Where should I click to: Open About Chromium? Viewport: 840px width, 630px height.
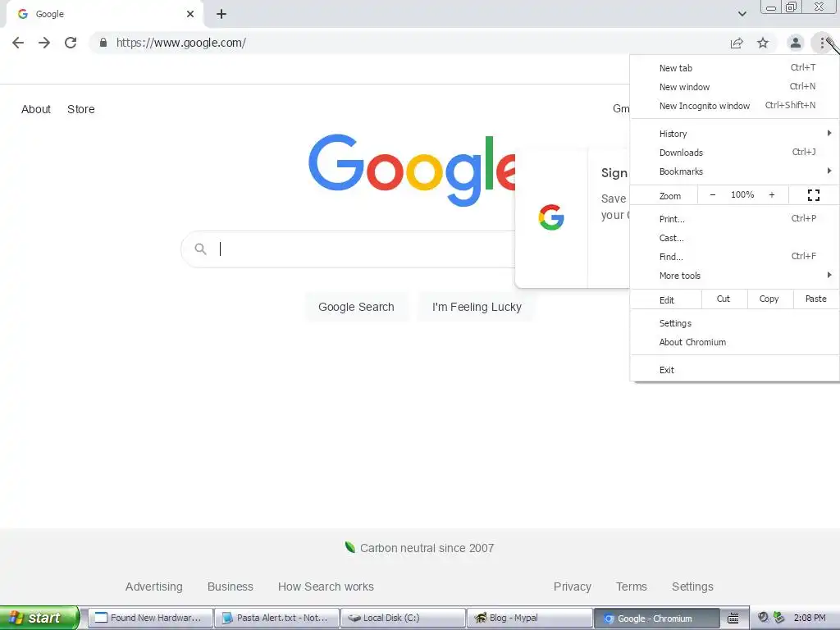[x=734, y=342]
